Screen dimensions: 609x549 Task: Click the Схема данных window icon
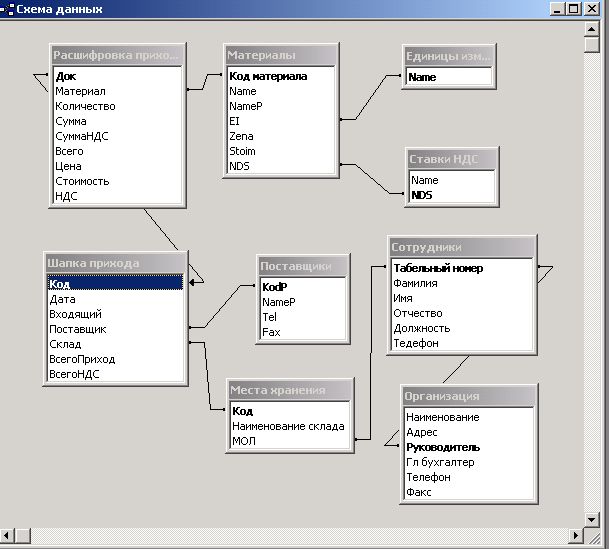(x=8, y=9)
